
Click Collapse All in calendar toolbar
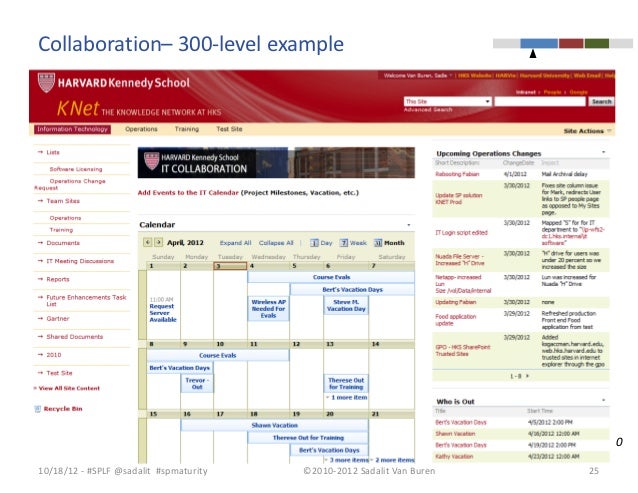[276, 243]
